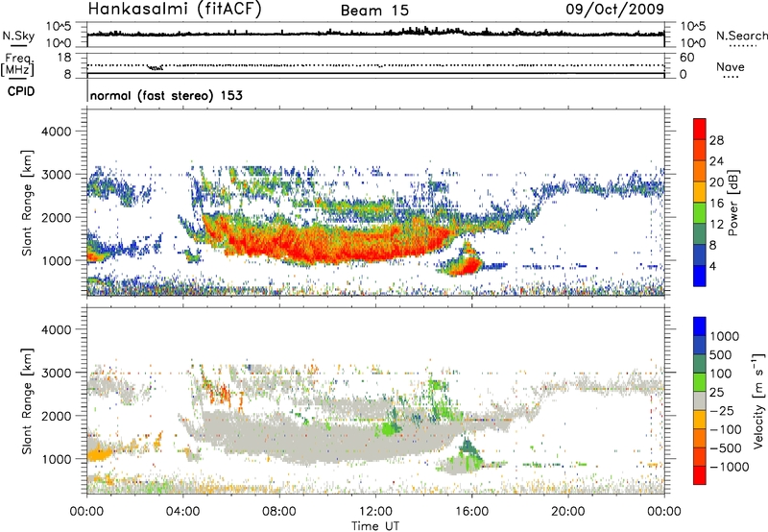The height and width of the screenshot is (532, 768).
Task: Click the Power [dB] colorbar title
Action: (x=732, y=203)
